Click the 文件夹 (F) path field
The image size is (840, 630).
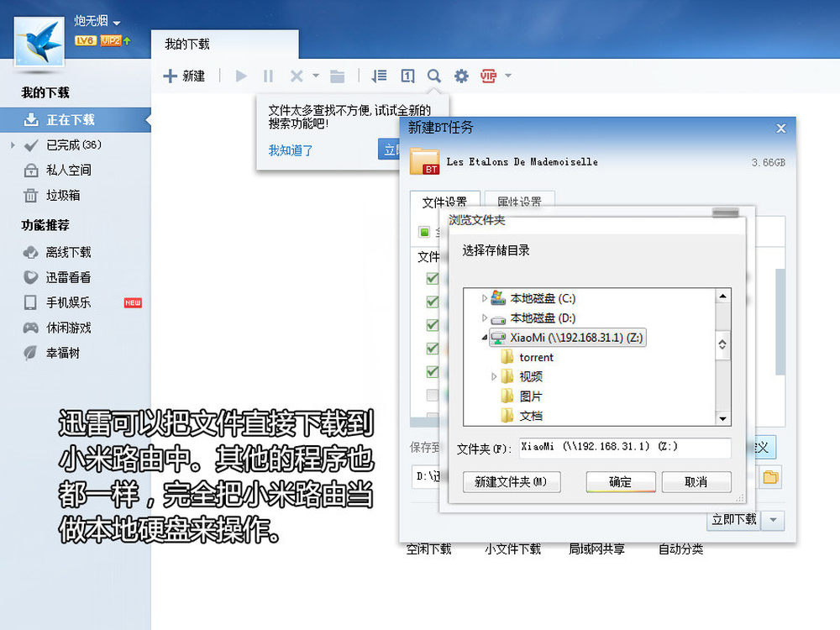click(625, 448)
